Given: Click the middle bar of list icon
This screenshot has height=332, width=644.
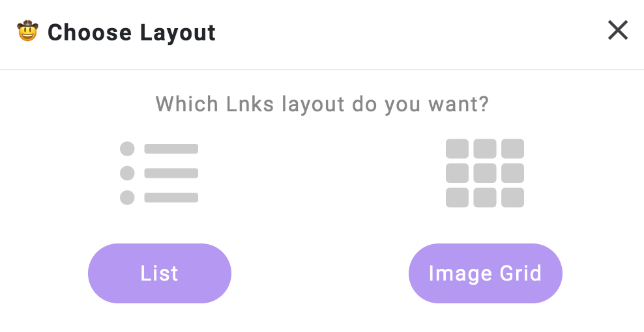Looking at the screenshot, I should pos(171,173).
